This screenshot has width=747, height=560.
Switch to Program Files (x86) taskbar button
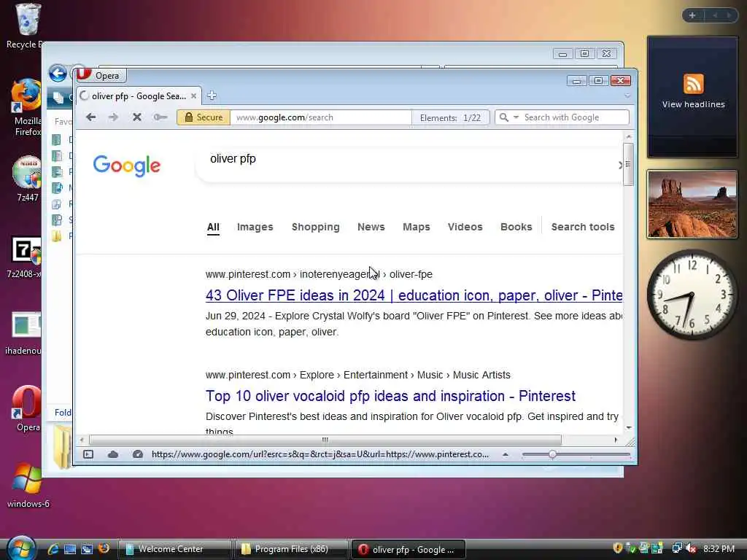(291, 549)
